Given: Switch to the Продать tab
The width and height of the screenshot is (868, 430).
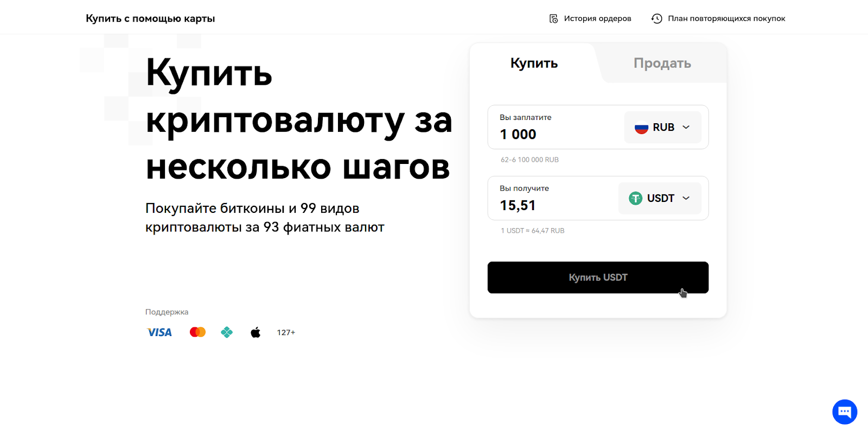Looking at the screenshot, I should pyautogui.click(x=662, y=63).
